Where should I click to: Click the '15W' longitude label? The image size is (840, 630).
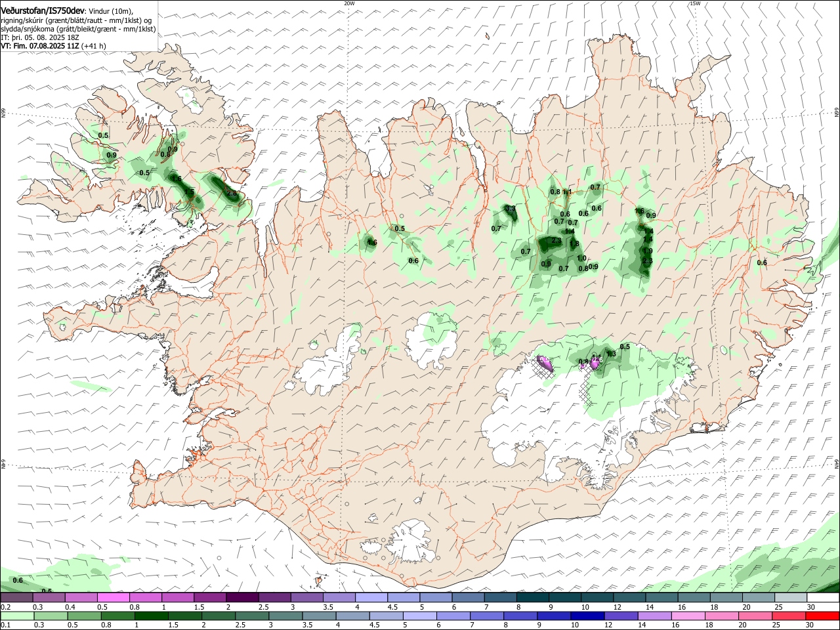click(x=694, y=3)
